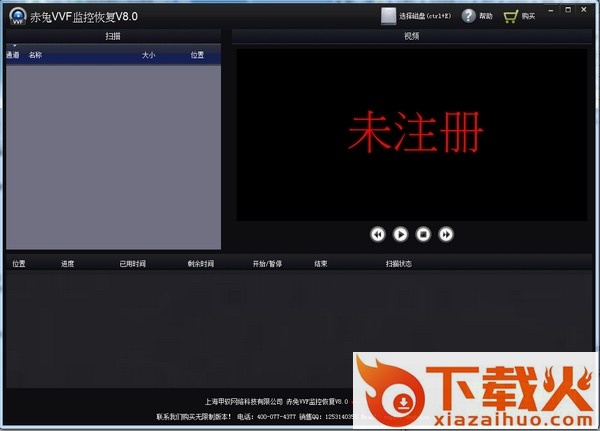600x431 pixels.
Task: Click 结束 end column header
Action: (x=321, y=264)
